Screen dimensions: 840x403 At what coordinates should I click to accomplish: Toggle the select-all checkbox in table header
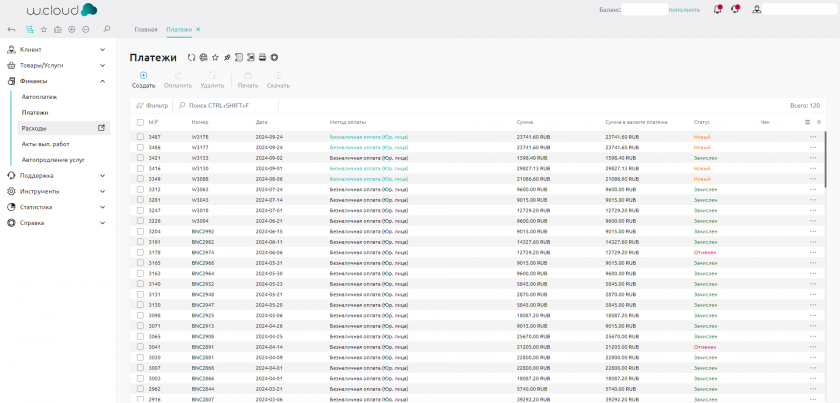[x=140, y=122]
